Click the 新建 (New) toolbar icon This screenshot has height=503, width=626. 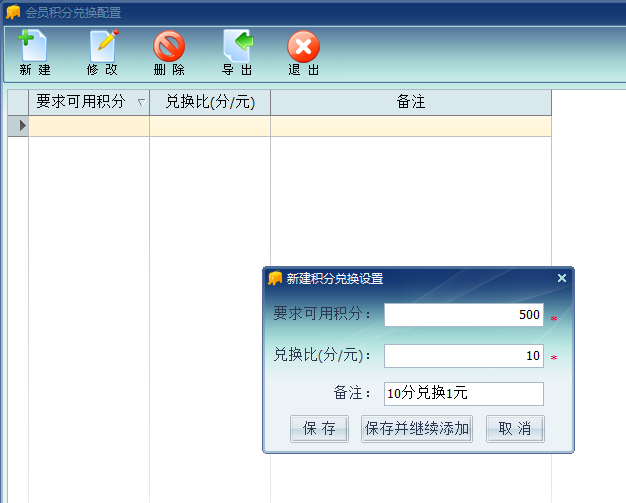click(x=34, y=46)
